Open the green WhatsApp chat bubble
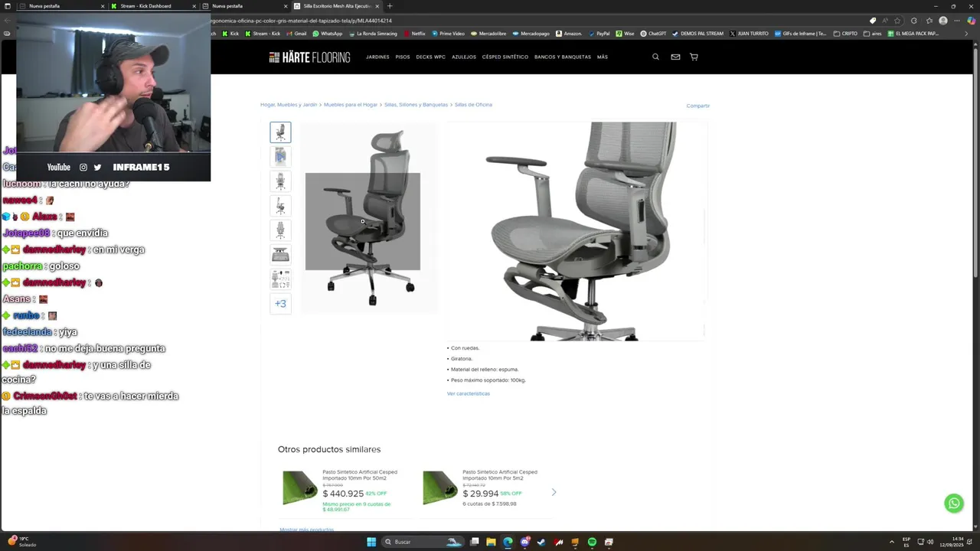This screenshot has height=551, width=980. 953,503
